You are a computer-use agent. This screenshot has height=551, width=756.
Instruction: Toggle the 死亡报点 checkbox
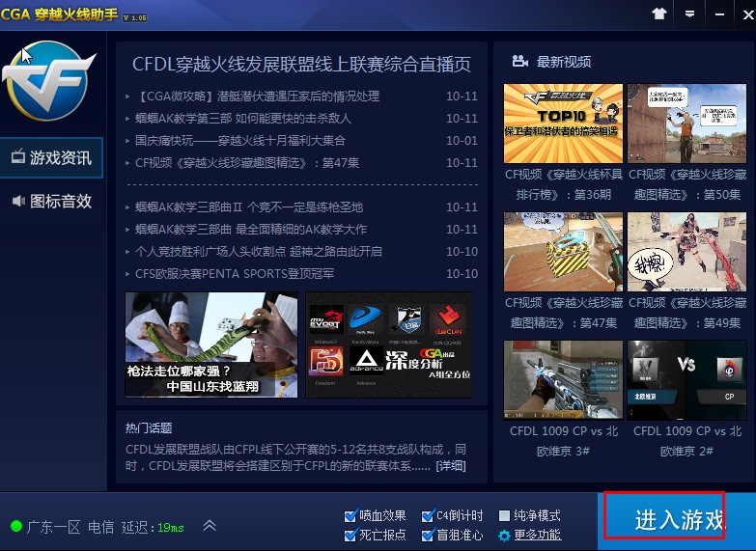click(x=350, y=536)
